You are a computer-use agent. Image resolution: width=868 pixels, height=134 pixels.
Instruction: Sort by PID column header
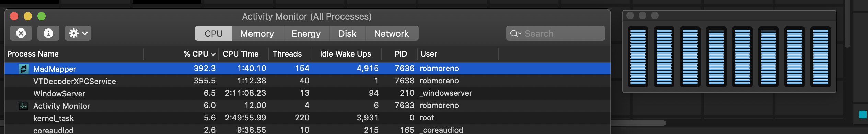point(401,54)
